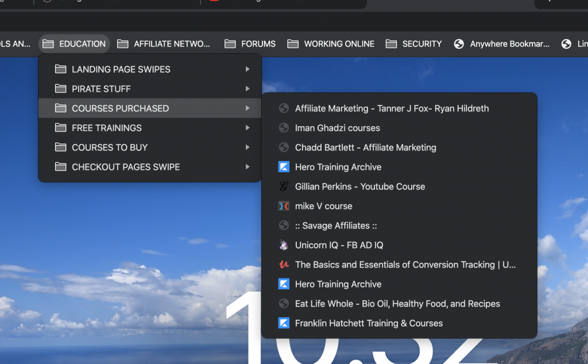Click the folder icon next to WORKING ONLINE

(293, 44)
